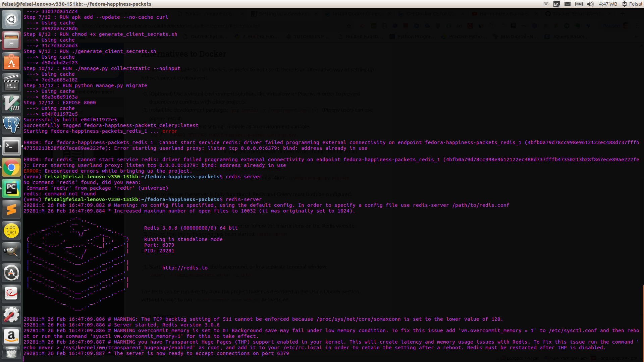Open Software Updater in the dock
The width and height of the screenshot is (644, 362).
(x=11, y=273)
